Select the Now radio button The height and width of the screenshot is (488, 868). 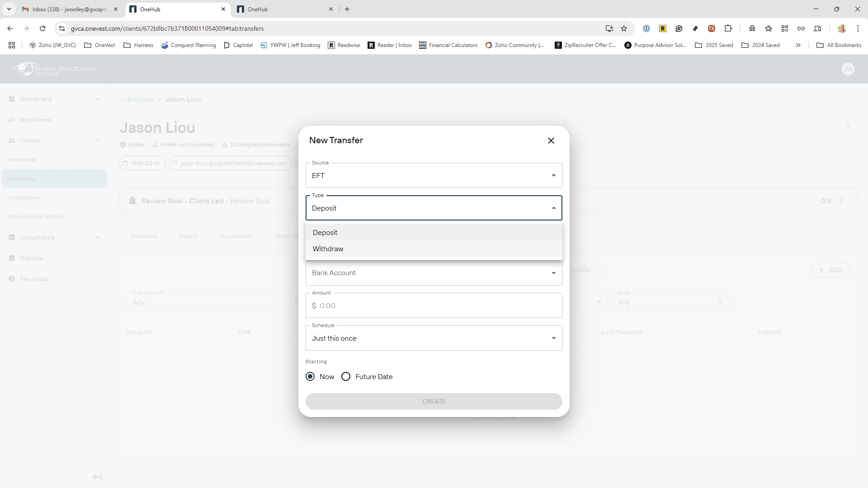[x=310, y=376]
